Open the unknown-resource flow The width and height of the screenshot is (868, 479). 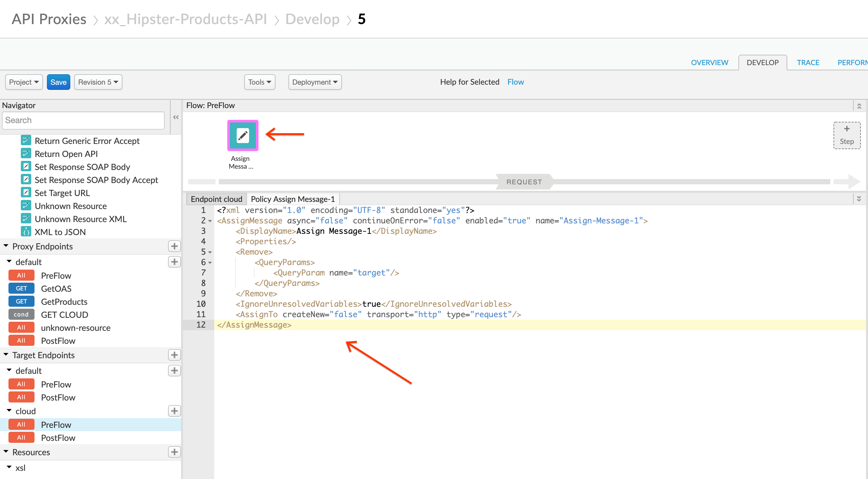(x=76, y=328)
